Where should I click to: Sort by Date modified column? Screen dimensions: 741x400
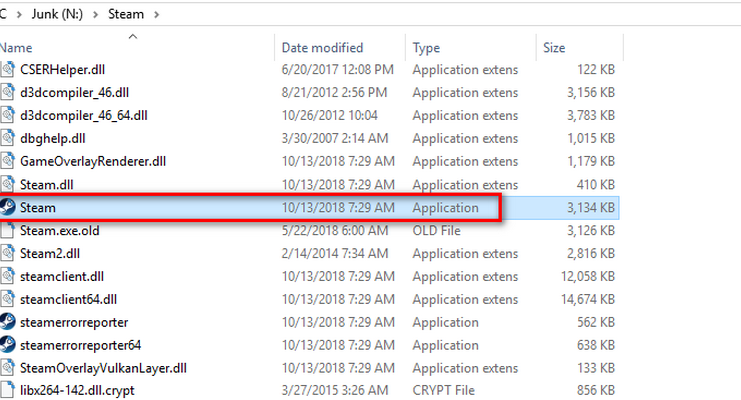322,48
